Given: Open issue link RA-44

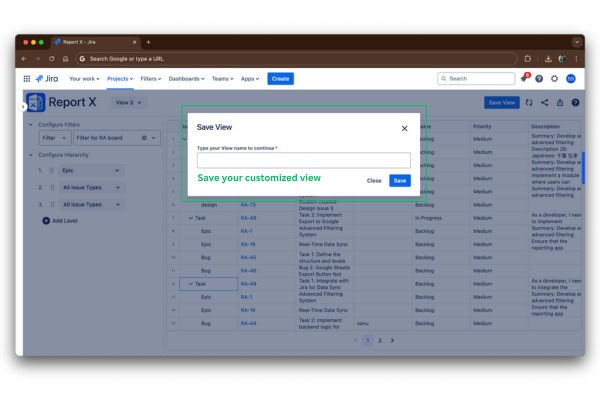Looking at the screenshot, I should pos(248,323).
